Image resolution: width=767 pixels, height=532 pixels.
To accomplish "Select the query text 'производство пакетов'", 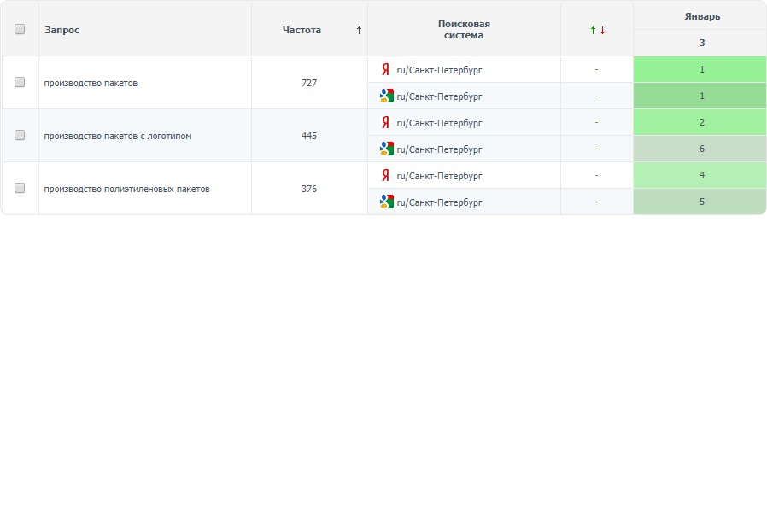I will [x=91, y=83].
